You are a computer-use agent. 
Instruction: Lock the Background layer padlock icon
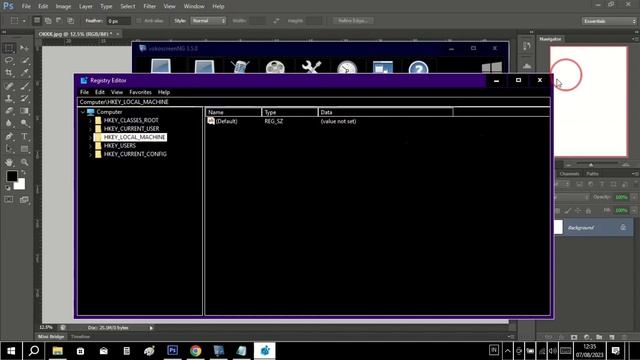click(x=623, y=227)
